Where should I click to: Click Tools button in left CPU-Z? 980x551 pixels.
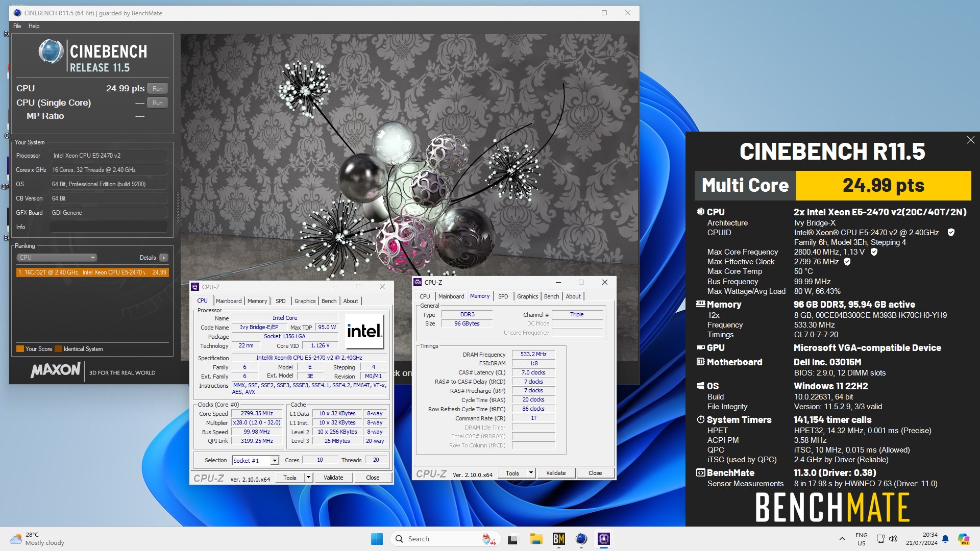[290, 478]
